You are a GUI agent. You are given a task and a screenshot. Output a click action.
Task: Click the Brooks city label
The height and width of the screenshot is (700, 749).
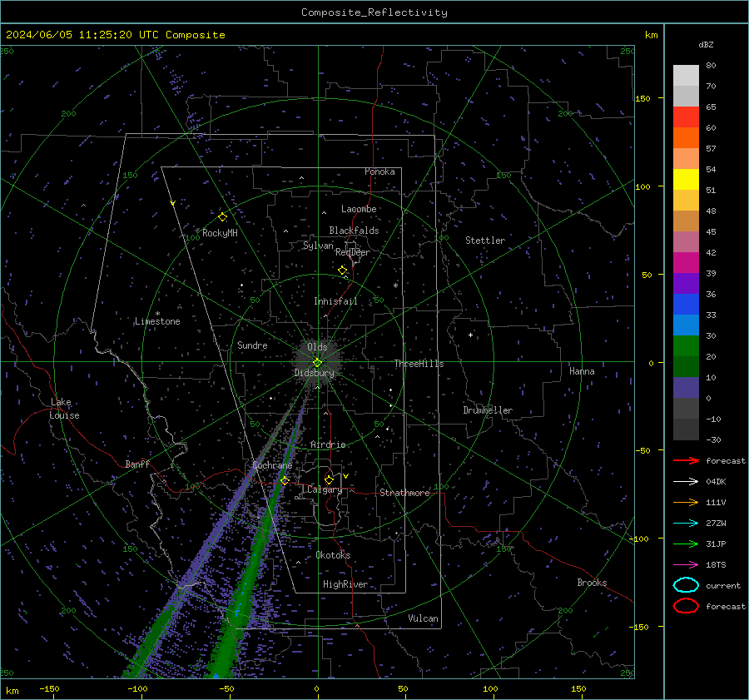point(592,583)
